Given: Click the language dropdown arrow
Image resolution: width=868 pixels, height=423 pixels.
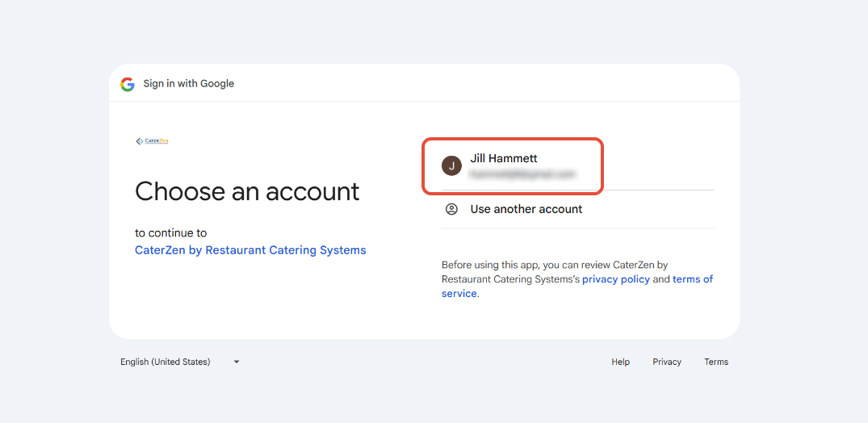Looking at the screenshot, I should [x=237, y=362].
